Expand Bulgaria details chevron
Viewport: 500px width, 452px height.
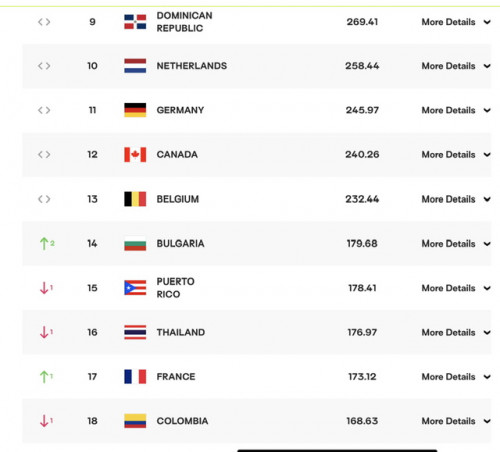click(487, 244)
